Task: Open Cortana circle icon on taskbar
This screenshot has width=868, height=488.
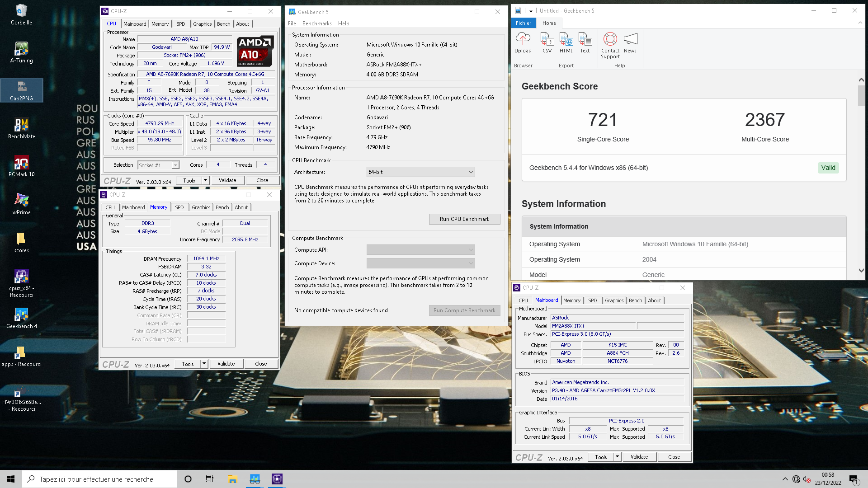Action: click(188, 479)
